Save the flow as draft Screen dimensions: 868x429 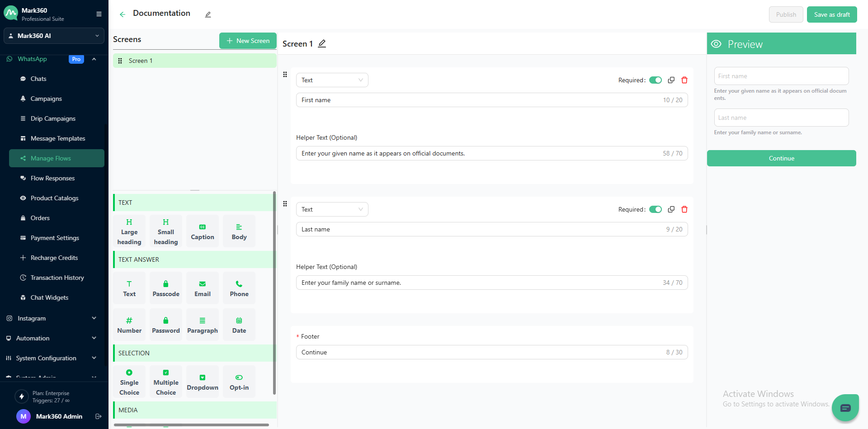click(x=831, y=14)
